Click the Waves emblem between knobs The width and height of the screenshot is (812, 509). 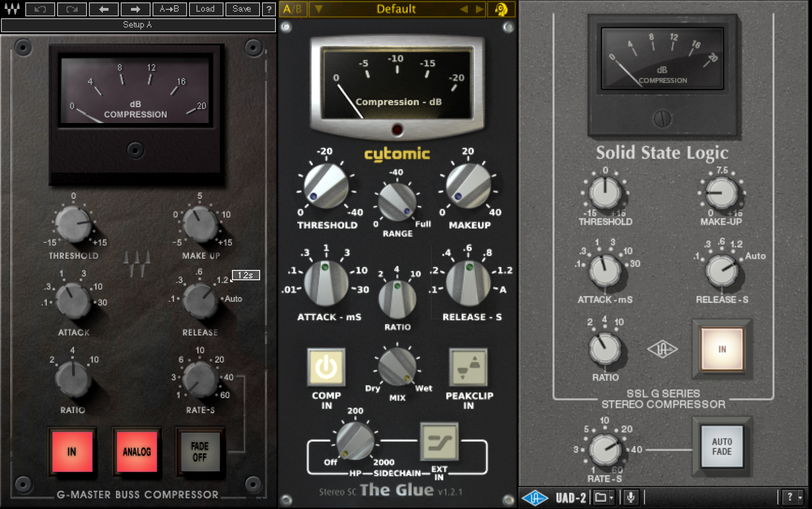coord(137,264)
